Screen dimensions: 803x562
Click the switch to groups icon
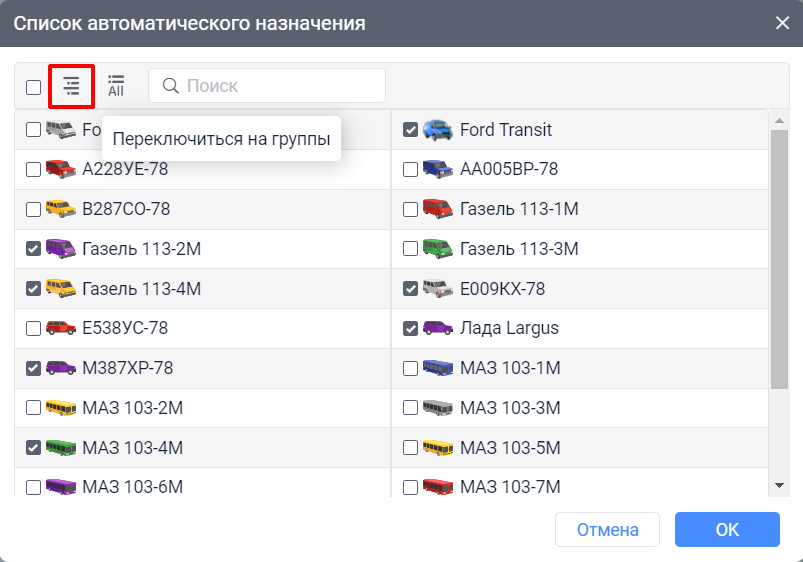(71, 87)
